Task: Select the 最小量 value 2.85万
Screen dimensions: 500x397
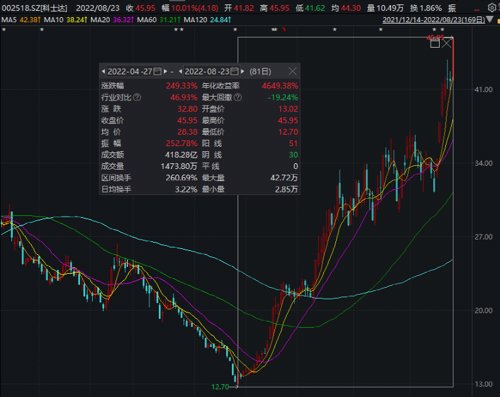Action: pos(286,189)
